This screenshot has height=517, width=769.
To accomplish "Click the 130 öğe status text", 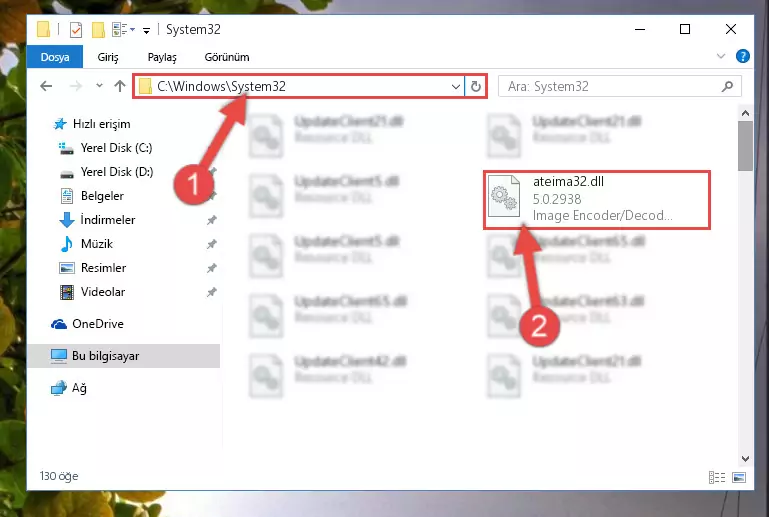I will (59, 476).
